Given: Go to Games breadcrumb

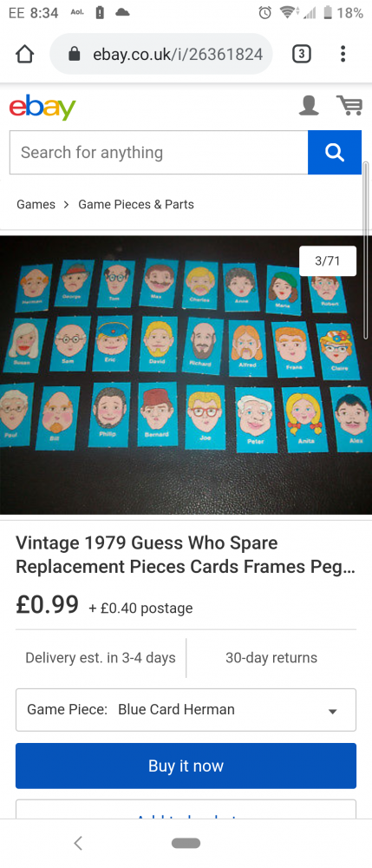Looking at the screenshot, I should pyautogui.click(x=36, y=204).
